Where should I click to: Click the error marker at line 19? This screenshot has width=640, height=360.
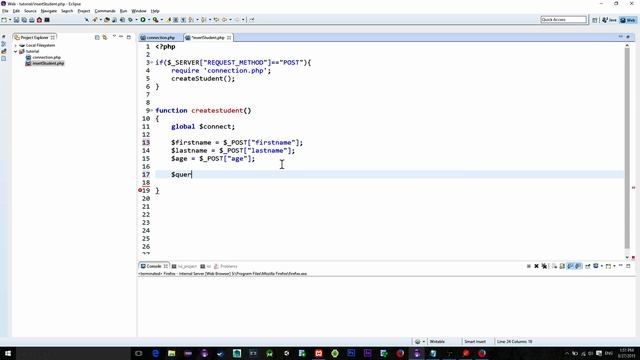[x=140, y=190]
